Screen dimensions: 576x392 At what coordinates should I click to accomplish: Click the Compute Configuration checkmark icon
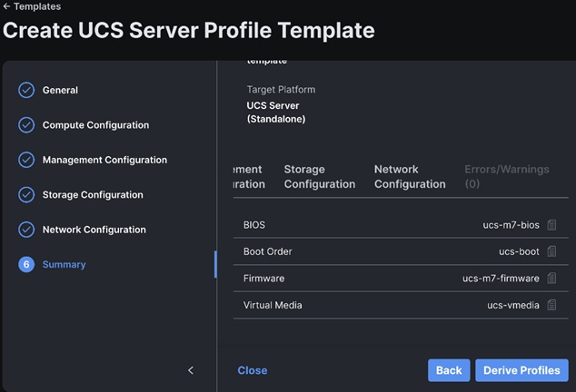point(26,125)
